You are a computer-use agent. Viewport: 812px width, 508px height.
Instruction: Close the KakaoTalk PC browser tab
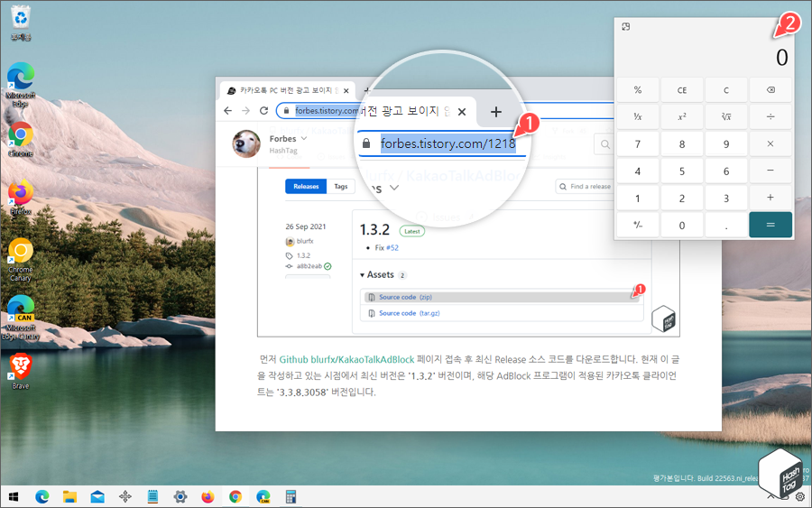coord(346,90)
